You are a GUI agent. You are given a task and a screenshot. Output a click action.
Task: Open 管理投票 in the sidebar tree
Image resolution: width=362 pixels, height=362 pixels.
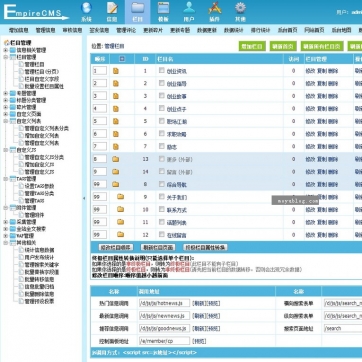click(39, 301)
